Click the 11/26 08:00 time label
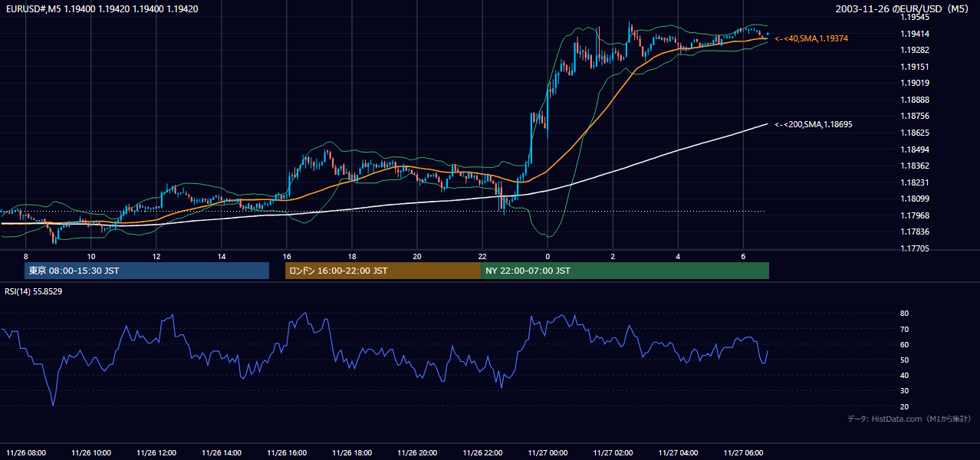 coord(26,453)
